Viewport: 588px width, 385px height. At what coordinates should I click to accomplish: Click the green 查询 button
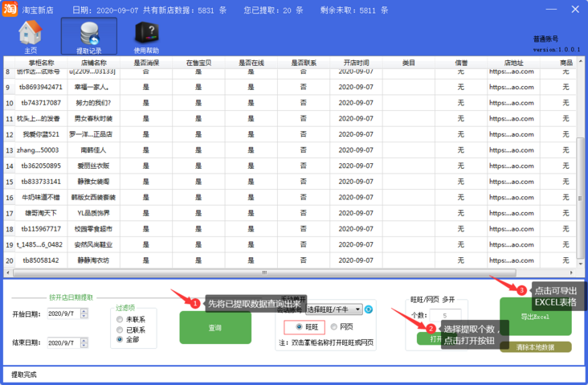pyautogui.click(x=214, y=328)
